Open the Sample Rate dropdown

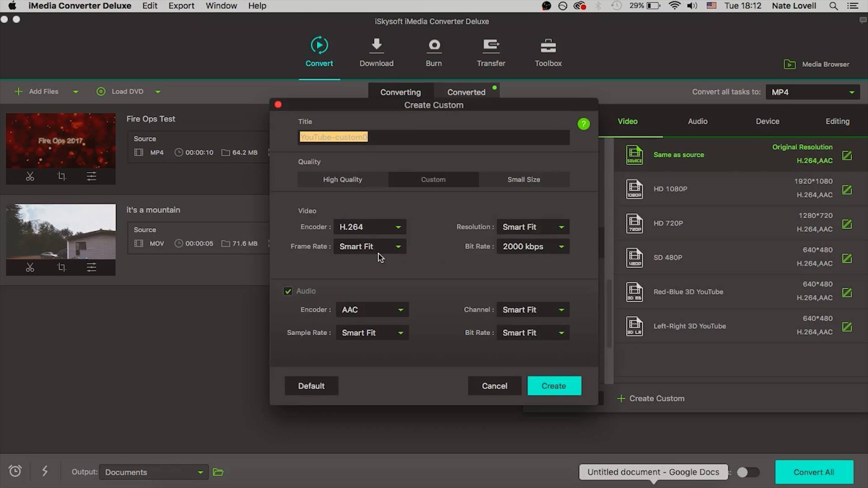click(373, 333)
